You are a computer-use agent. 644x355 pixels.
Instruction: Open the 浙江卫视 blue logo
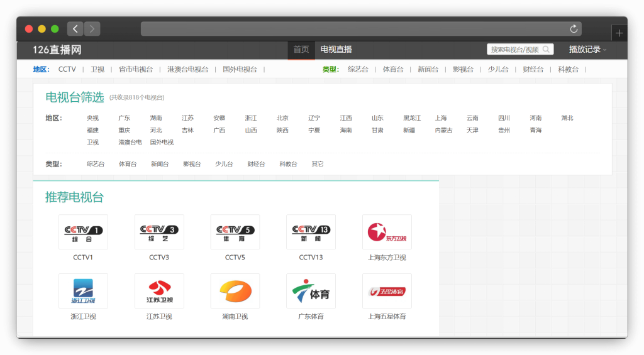(x=83, y=291)
